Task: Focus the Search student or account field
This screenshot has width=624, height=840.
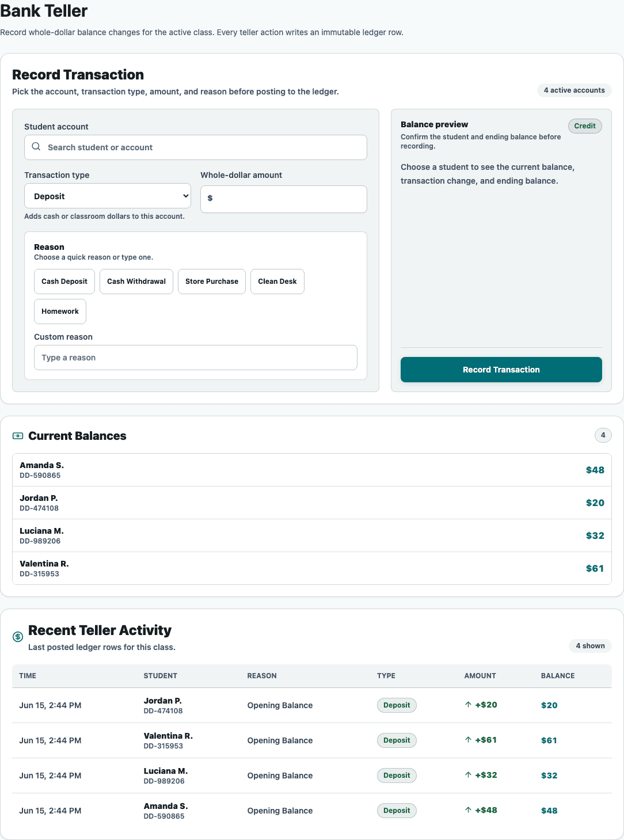Action: (196, 147)
